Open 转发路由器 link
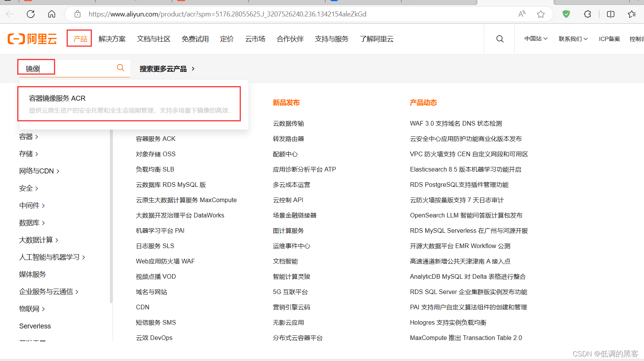Screen dimensions: 644x361 coord(288,139)
